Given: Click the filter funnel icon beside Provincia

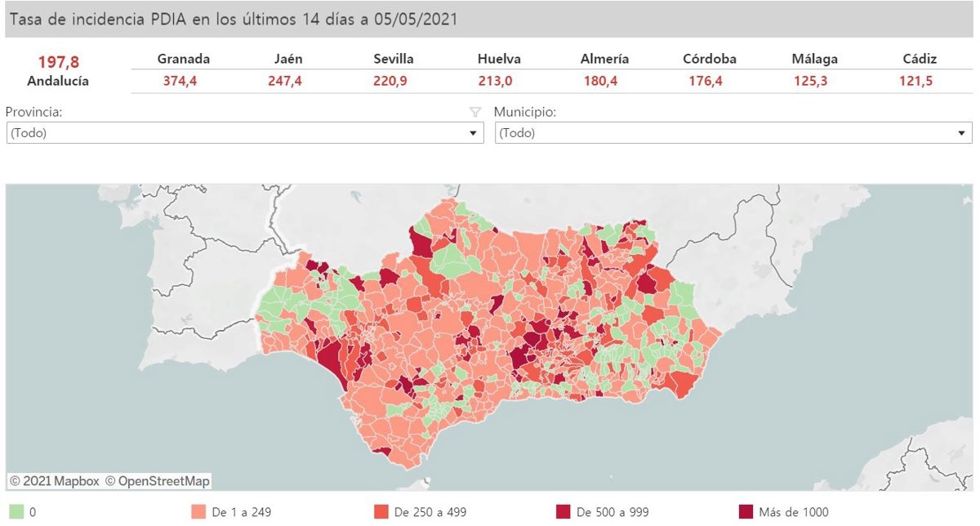Looking at the screenshot, I should 475,113.
